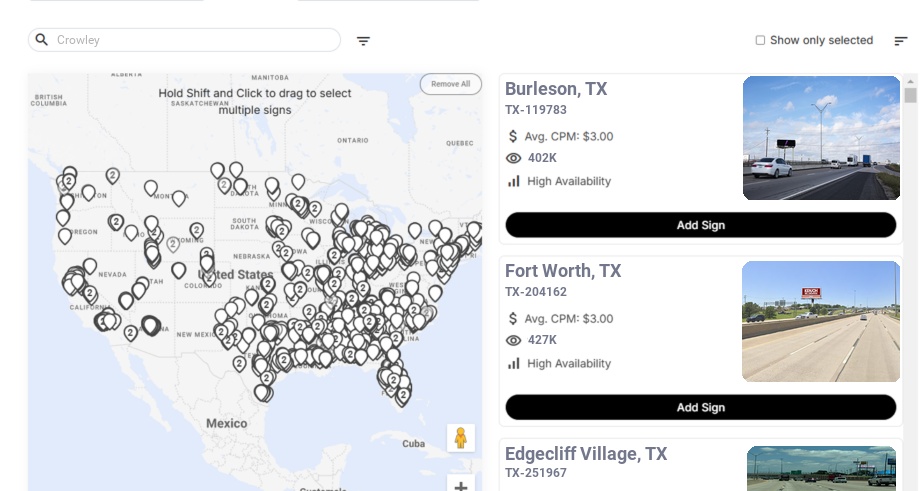Click Fort Worth availability bars icon
The image size is (920, 491).
(x=514, y=363)
